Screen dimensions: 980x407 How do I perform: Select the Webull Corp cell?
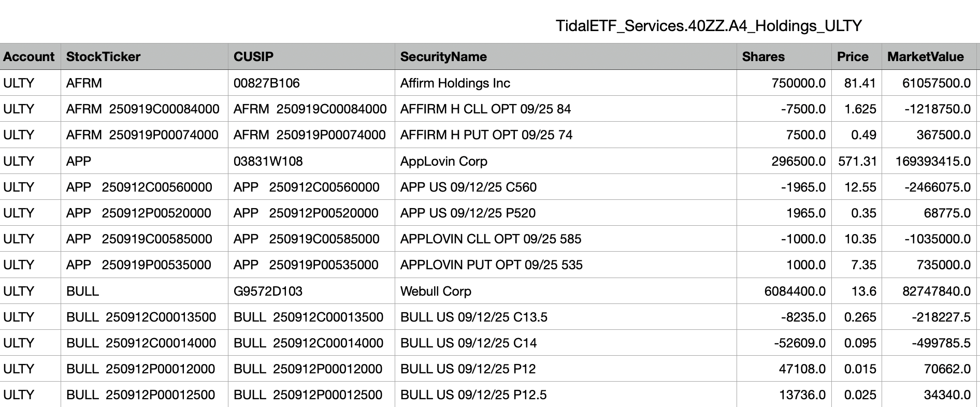(436, 291)
